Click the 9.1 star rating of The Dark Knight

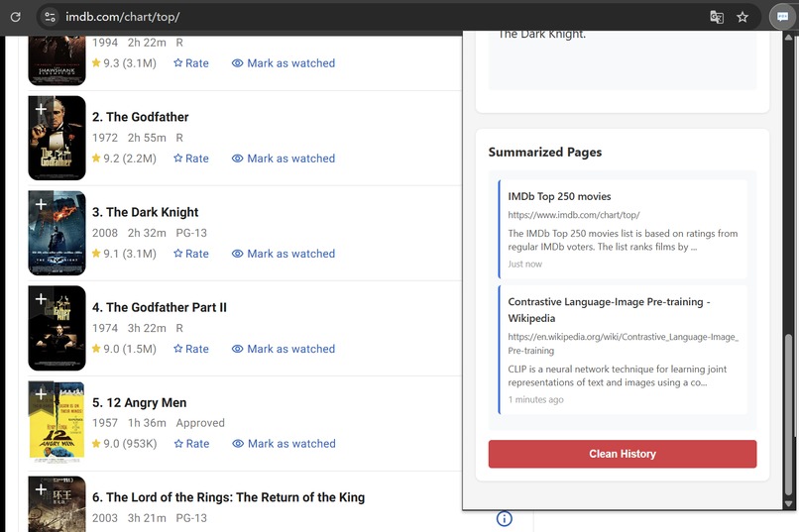pyautogui.click(x=124, y=254)
